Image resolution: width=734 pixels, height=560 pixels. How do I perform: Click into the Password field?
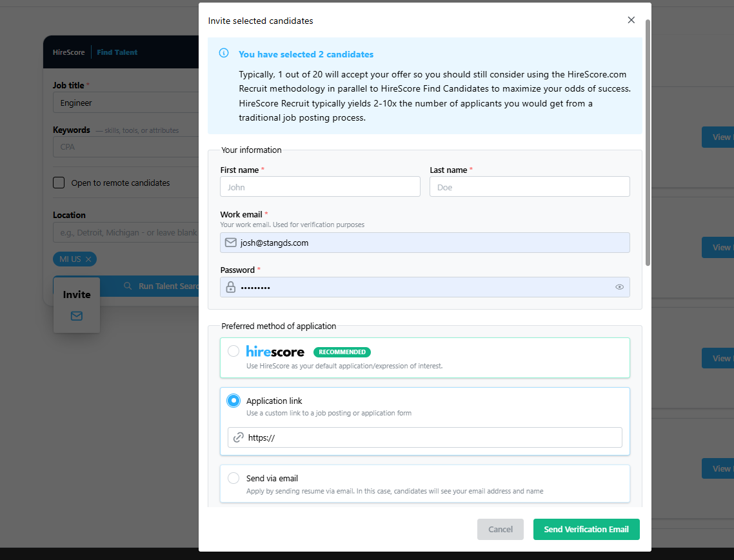point(425,287)
